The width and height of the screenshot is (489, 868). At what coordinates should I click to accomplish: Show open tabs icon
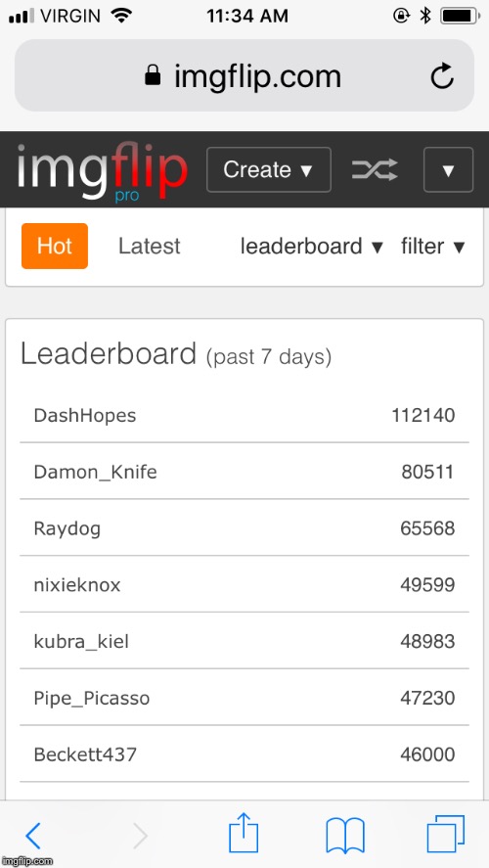coord(445,834)
